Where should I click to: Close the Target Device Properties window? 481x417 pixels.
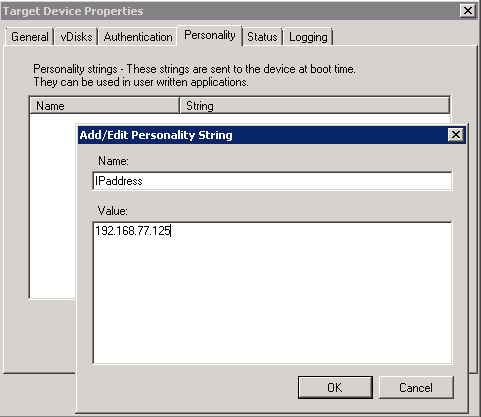point(467,11)
